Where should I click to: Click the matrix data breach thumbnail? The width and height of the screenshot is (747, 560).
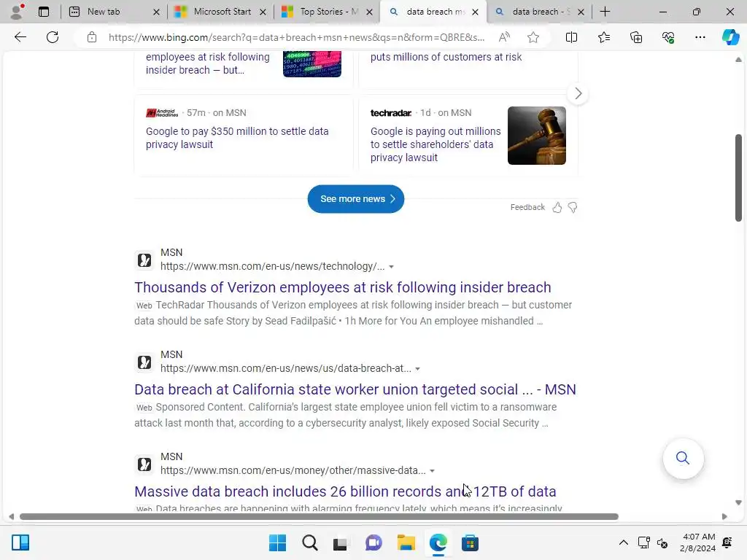click(312, 64)
